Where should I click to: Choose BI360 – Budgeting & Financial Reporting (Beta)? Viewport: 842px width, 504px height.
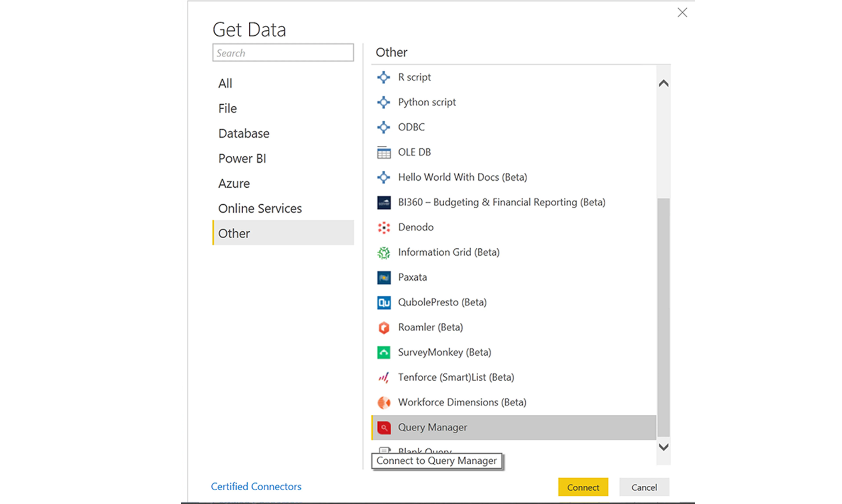click(x=502, y=202)
